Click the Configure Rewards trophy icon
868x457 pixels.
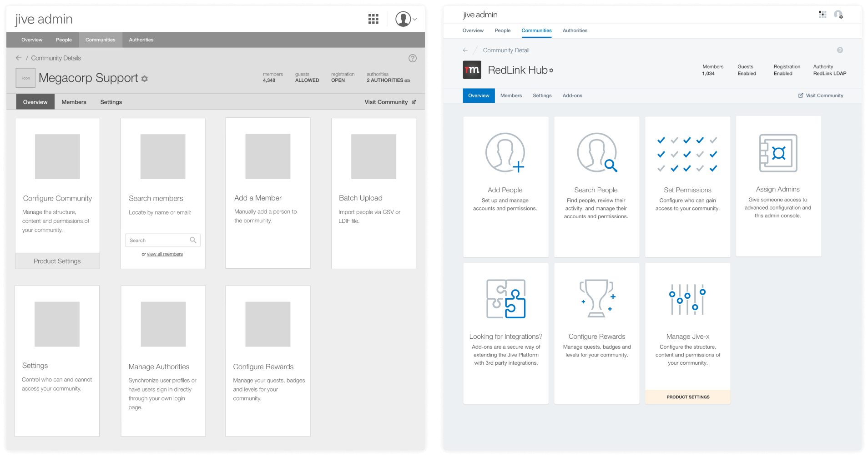[x=596, y=299]
